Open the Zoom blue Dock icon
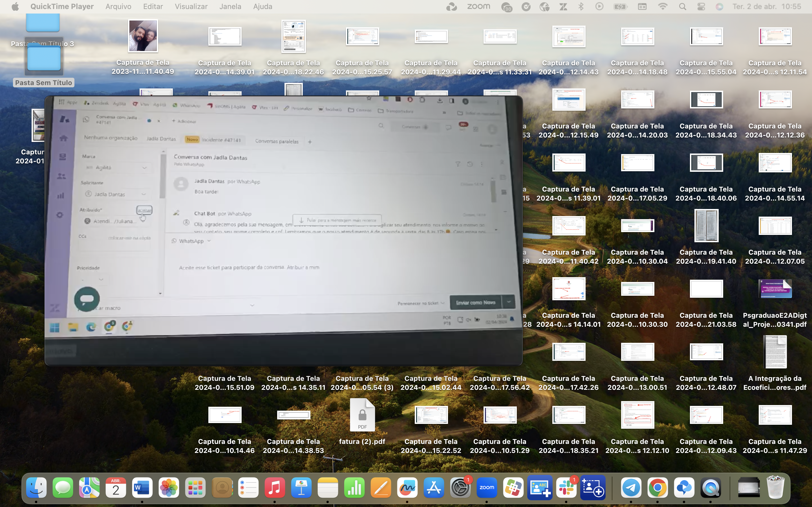Viewport: 812px width, 507px height. click(x=487, y=488)
